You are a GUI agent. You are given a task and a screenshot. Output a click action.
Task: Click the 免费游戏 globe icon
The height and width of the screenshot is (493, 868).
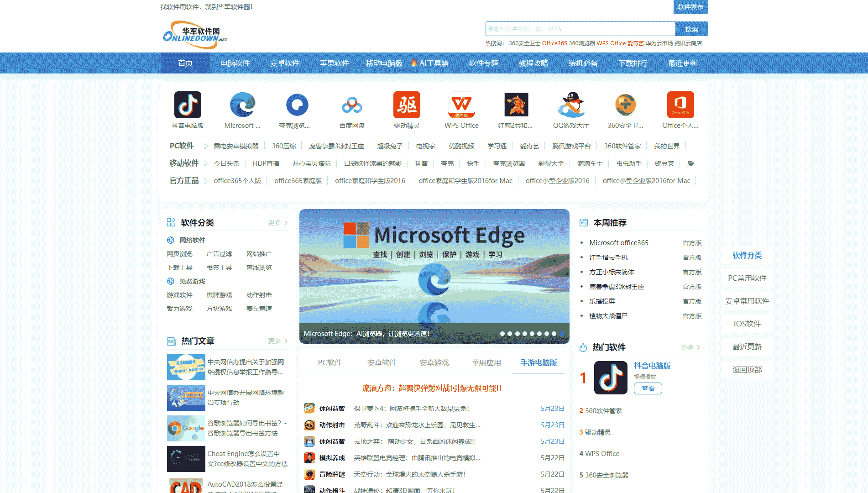coord(171,281)
